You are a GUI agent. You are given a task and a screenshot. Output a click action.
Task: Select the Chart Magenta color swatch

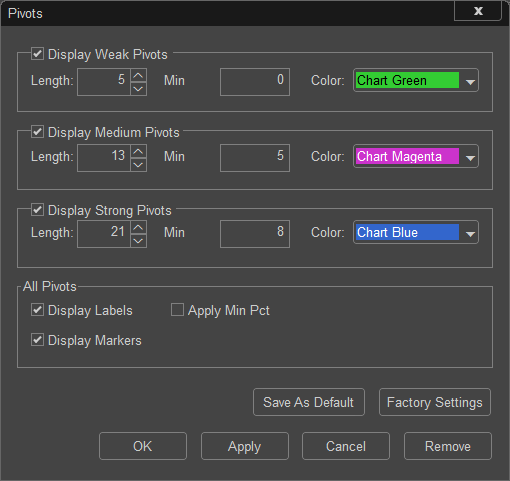pos(407,156)
